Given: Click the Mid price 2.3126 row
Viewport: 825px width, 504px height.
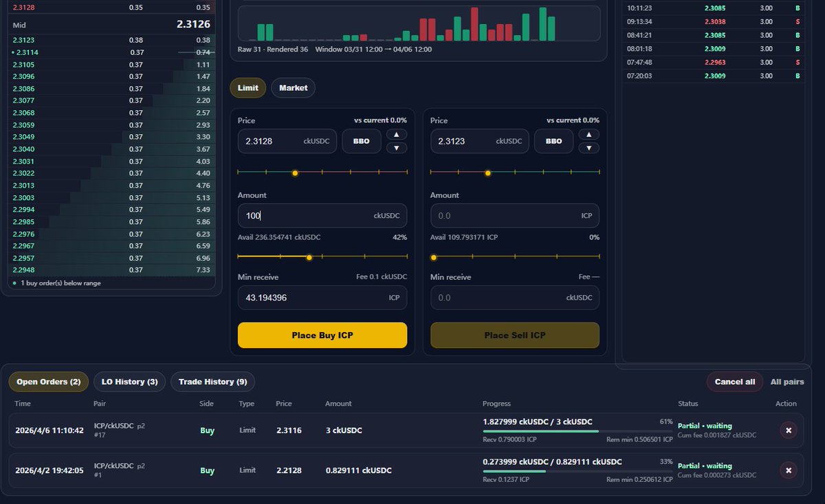Looking at the screenshot, I should 110,23.
